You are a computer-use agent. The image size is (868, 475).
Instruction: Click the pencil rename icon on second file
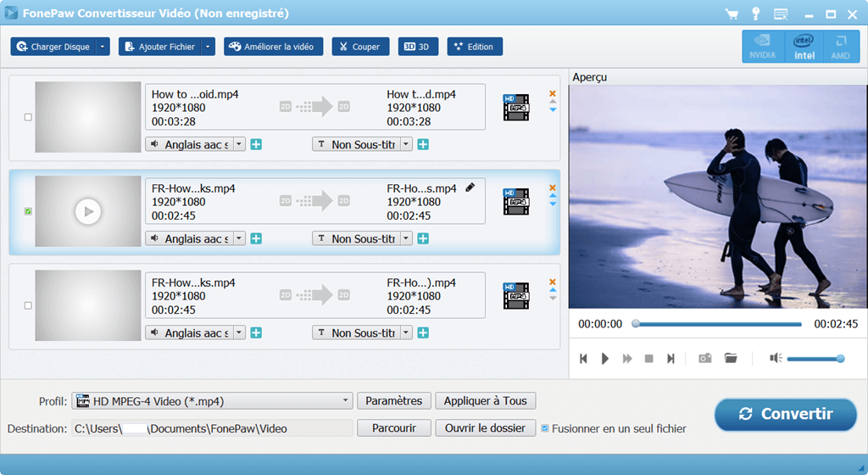(470, 187)
